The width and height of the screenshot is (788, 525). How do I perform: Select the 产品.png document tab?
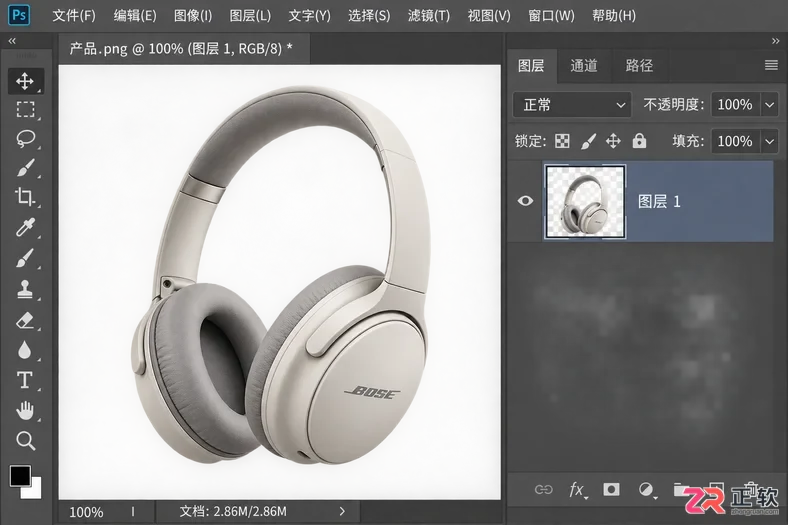(184, 49)
